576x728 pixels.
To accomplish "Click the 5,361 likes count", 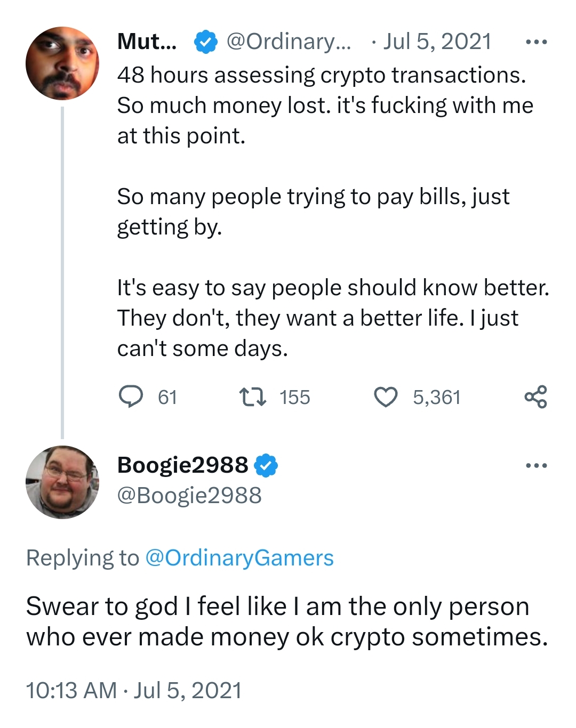I will pyautogui.click(x=436, y=398).
